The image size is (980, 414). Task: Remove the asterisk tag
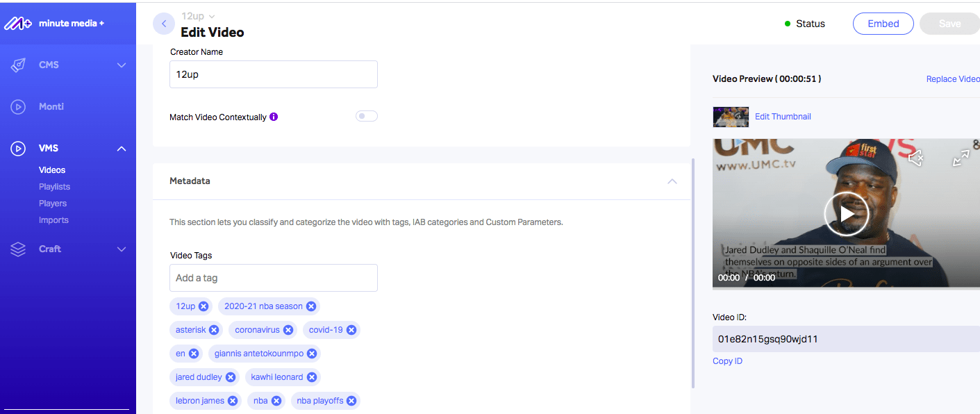[x=214, y=330]
